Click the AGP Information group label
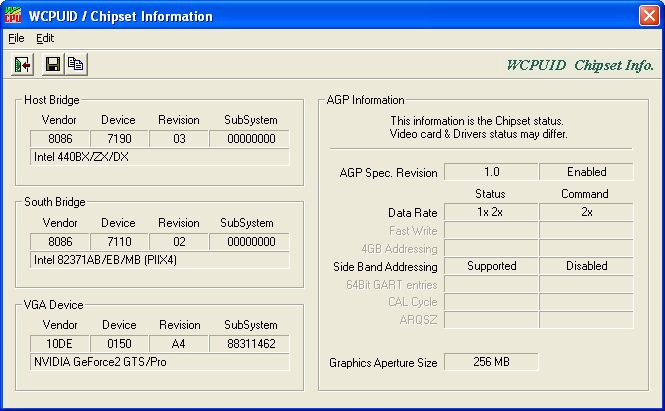This screenshot has width=665, height=411. pyautogui.click(x=365, y=100)
